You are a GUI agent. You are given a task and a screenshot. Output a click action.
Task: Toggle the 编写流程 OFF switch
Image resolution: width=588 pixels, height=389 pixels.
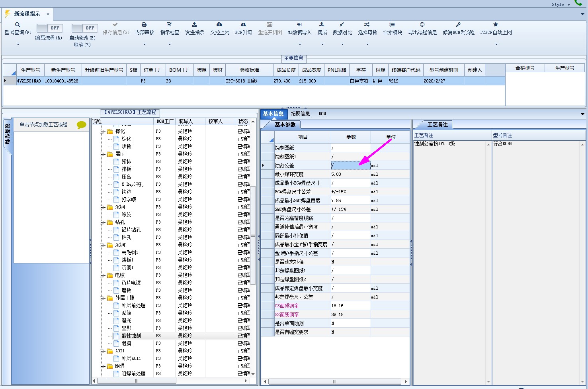point(48,28)
